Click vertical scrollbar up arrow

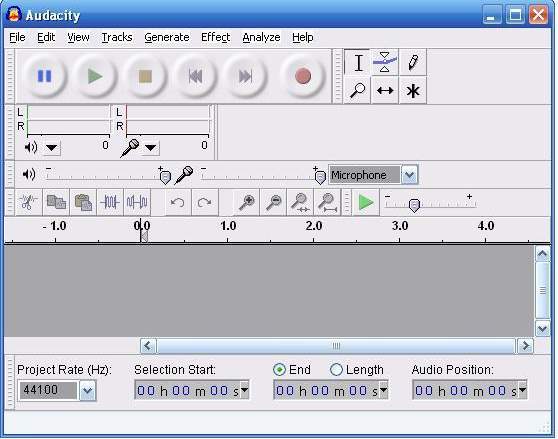542,254
